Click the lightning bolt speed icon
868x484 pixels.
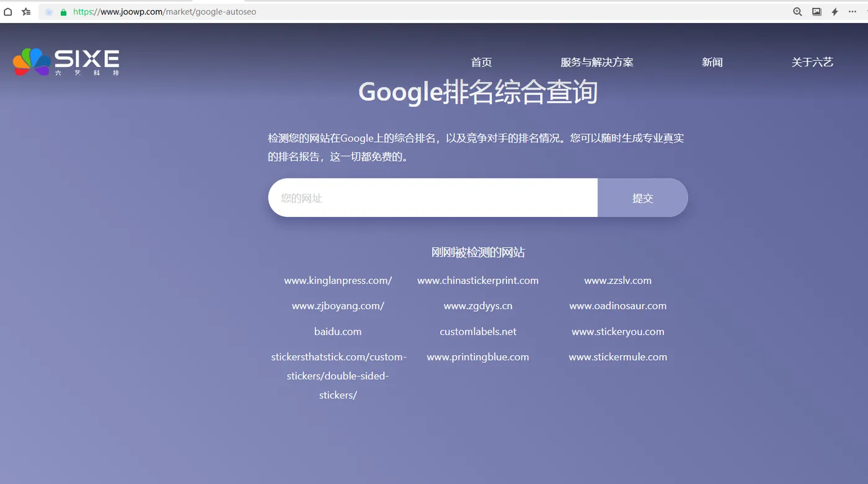[x=835, y=12]
